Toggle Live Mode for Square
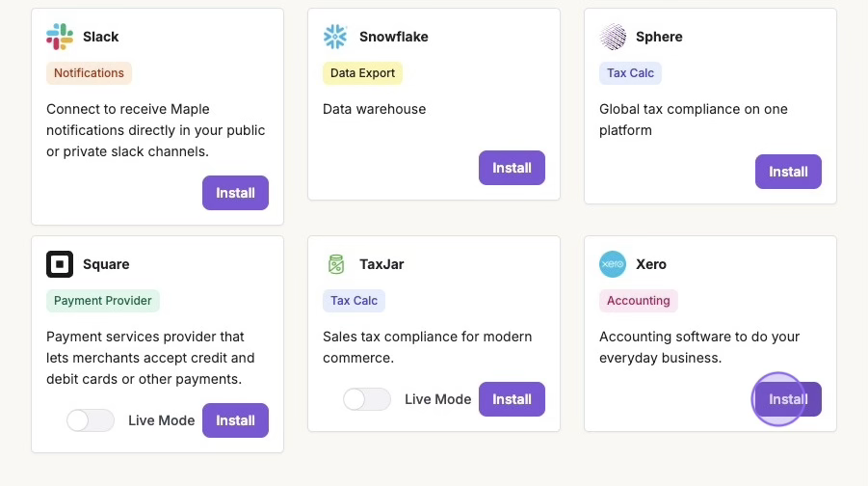Viewport: 868px width, 486px height. click(90, 420)
